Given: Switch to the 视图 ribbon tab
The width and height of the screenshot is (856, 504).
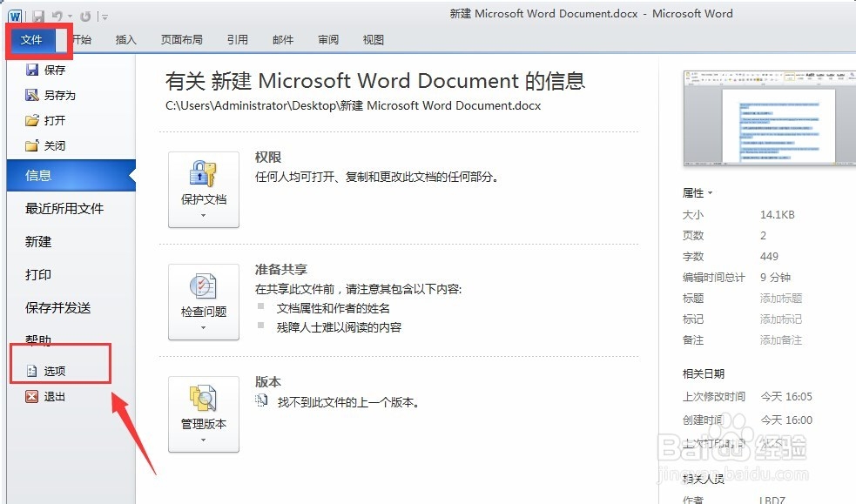Looking at the screenshot, I should tap(374, 40).
